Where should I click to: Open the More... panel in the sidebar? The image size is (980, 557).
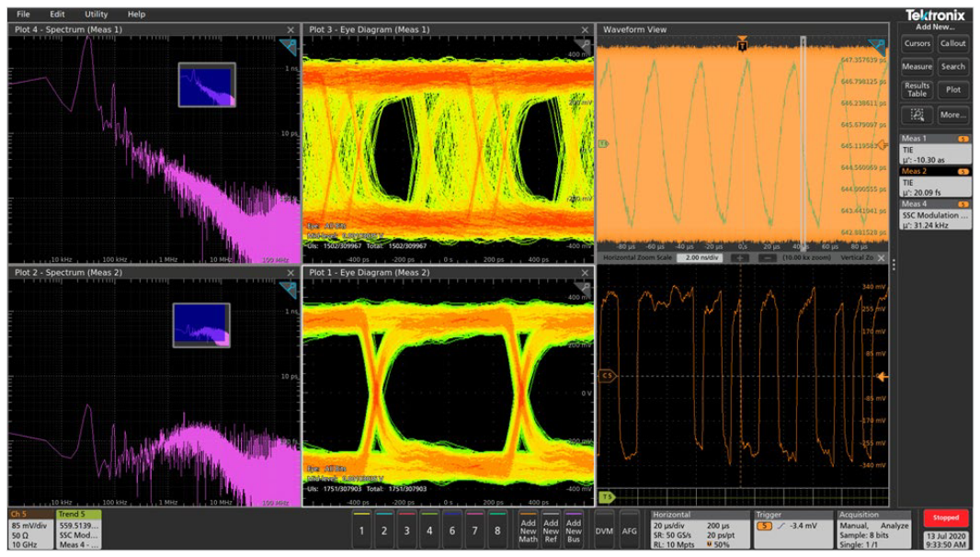pos(953,114)
